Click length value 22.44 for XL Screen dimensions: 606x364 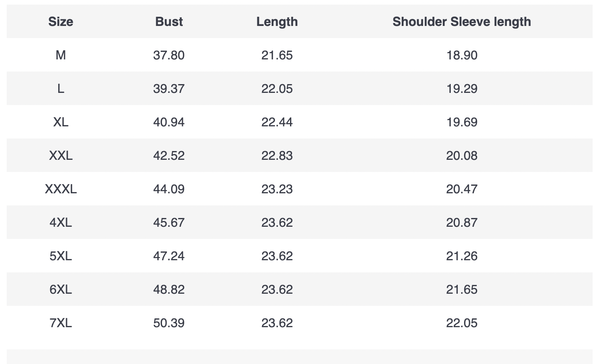click(x=277, y=122)
